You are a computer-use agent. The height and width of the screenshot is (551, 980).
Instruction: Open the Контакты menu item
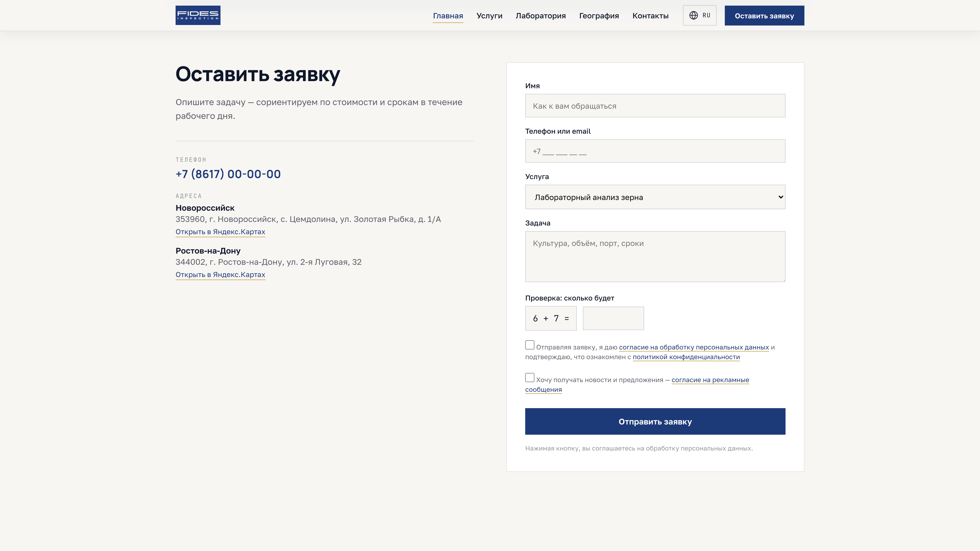pyautogui.click(x=650, y=16)
